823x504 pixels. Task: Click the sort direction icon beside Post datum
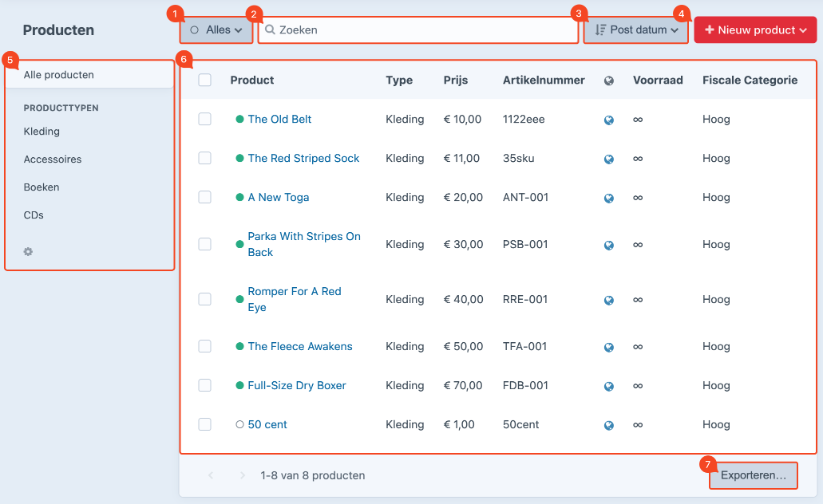(600, 30)
